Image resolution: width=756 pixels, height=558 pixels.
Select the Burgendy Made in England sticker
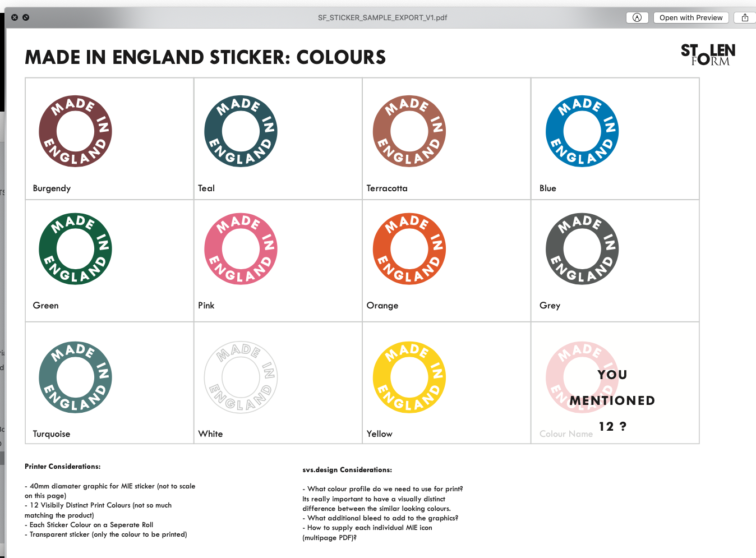(75, 131)
